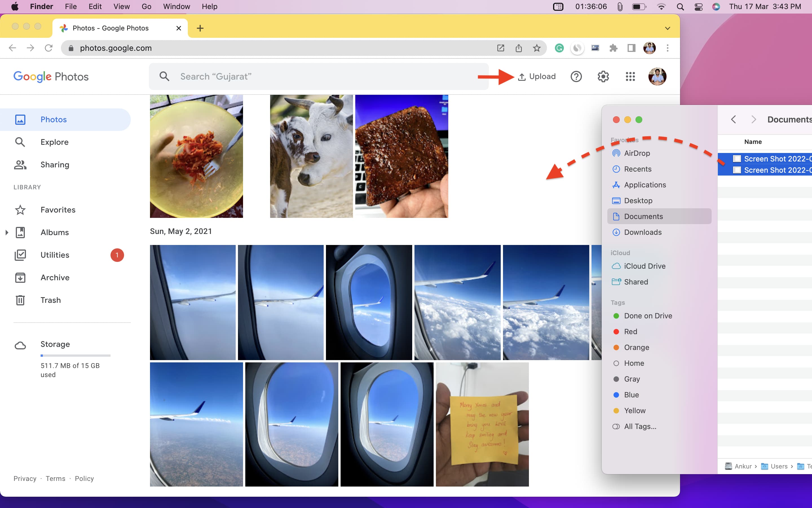This screenshot has height=508, width=812.
Task: Click the storage usage progress bar
Action: click(76, 356)
